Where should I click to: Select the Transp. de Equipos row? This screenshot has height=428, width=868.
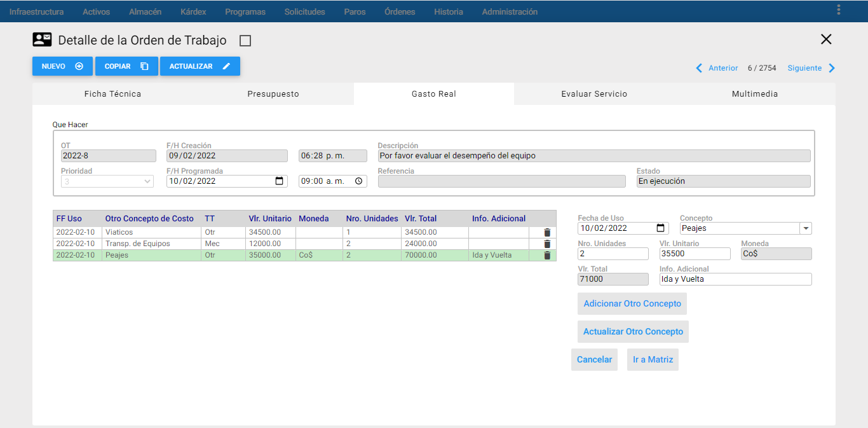pyautogui.click(x=304, y=244)
